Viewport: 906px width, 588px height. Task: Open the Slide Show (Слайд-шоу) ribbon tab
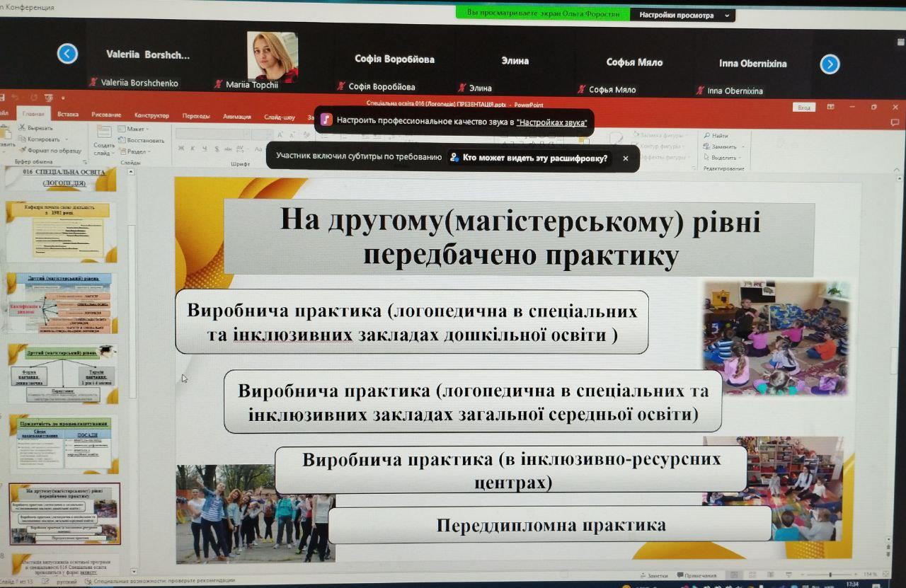pos(280,117)
